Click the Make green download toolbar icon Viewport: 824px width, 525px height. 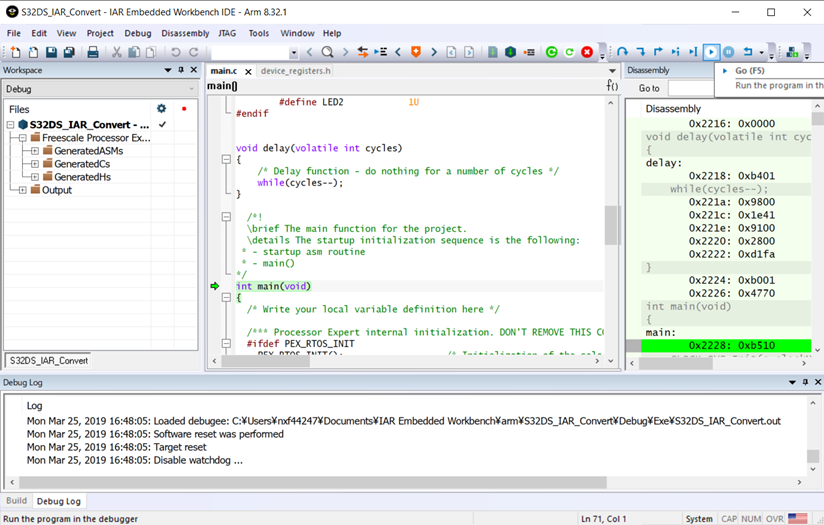[x=492, y=52]
